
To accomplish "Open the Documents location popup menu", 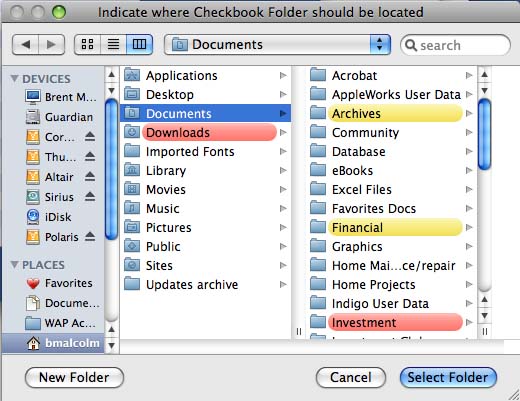I will (x=277, y=44).
